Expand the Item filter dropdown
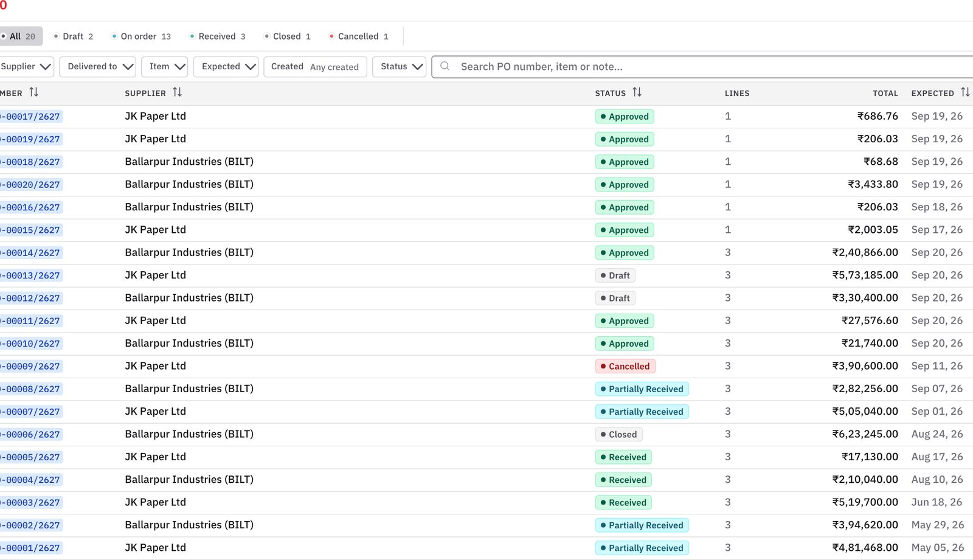 click(x=165, y=66)
